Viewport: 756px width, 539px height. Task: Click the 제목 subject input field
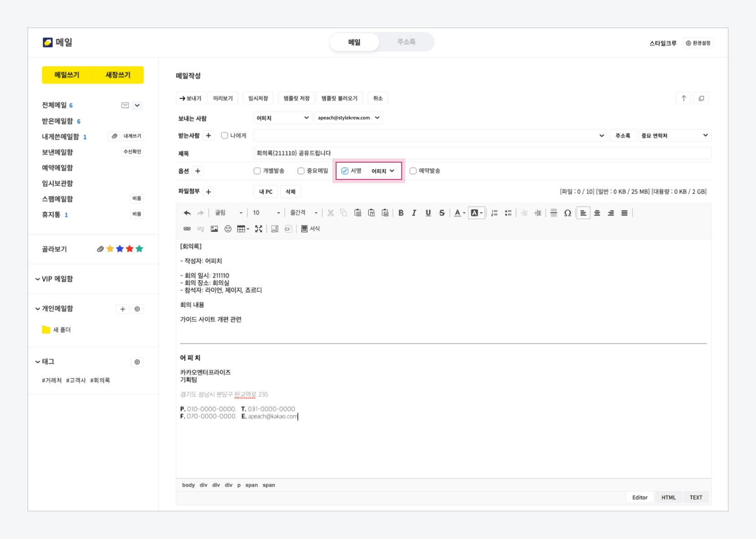pos(482,153)
